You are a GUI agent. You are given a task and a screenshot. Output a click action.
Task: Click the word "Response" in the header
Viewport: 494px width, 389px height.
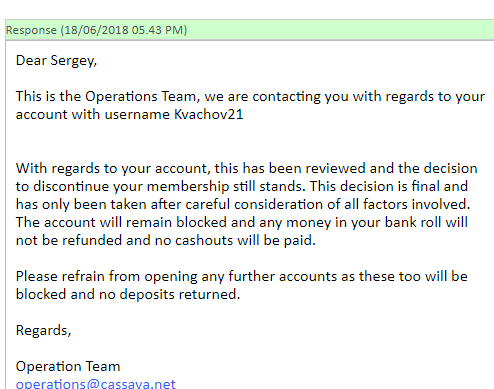point(31,30)
